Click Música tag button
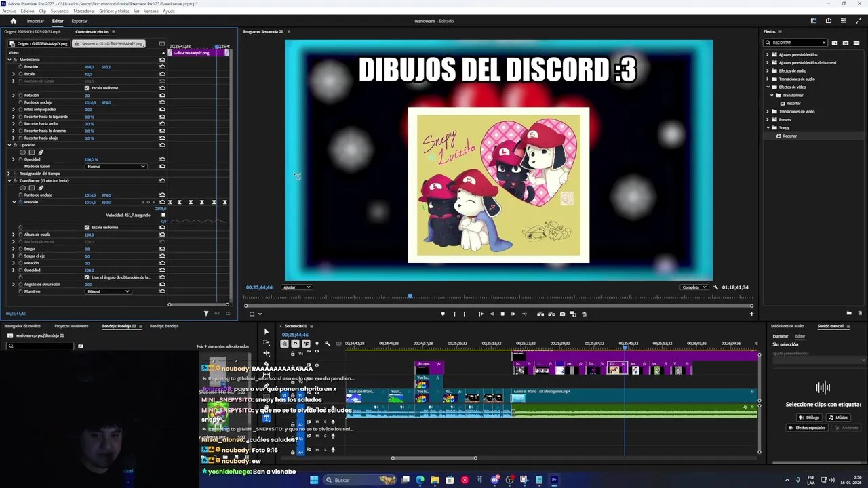Screen dimensions: 868x488 (838, 418)
